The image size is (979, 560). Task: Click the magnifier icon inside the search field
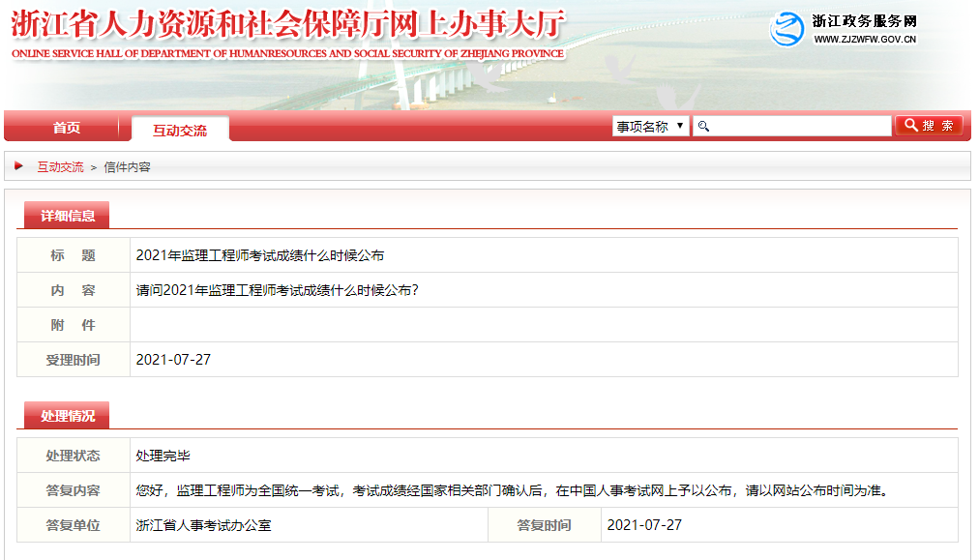702,126
